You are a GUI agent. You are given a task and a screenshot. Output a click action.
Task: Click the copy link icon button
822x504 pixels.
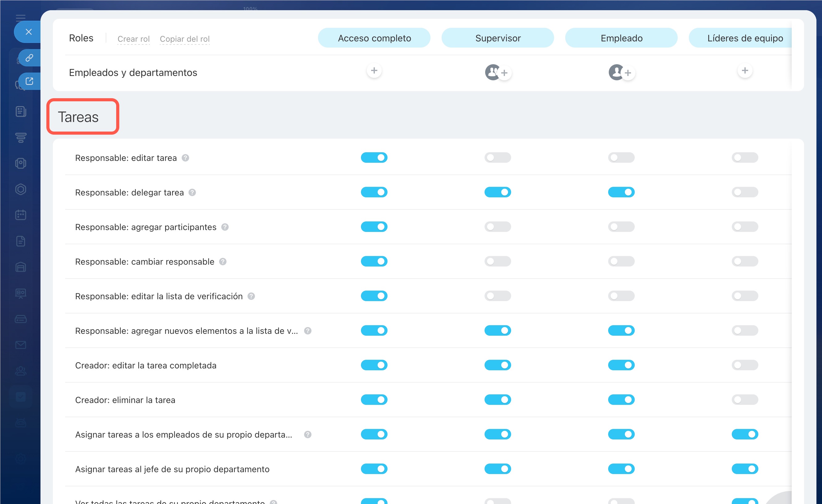(29, 58)
